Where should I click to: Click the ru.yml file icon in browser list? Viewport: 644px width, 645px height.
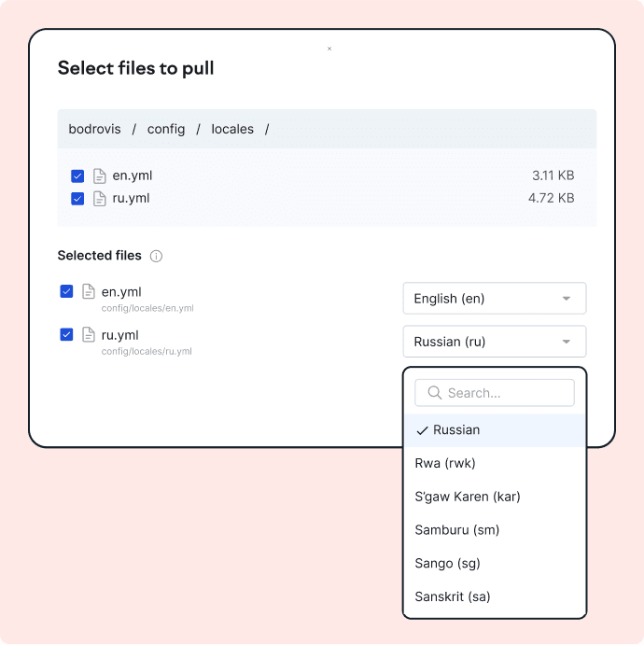pos(100,198)
